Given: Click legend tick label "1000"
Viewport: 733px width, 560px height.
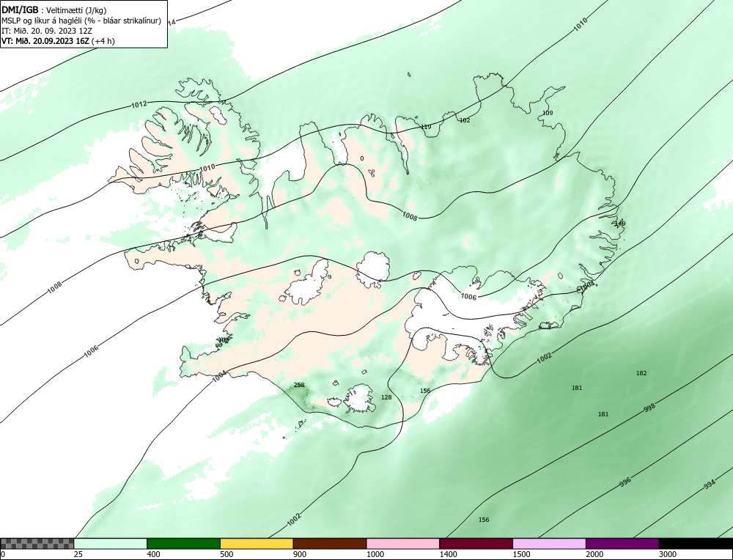Looking at the screenshot, I should click(375, 554).
